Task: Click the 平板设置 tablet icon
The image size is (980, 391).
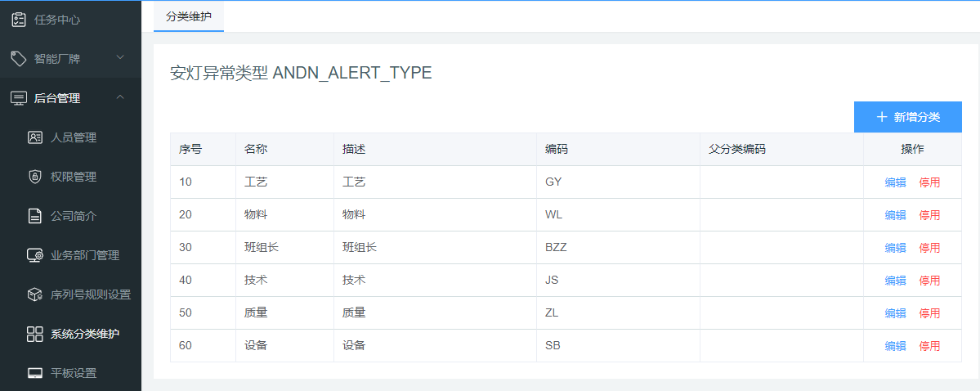Action: click(35, 373)
